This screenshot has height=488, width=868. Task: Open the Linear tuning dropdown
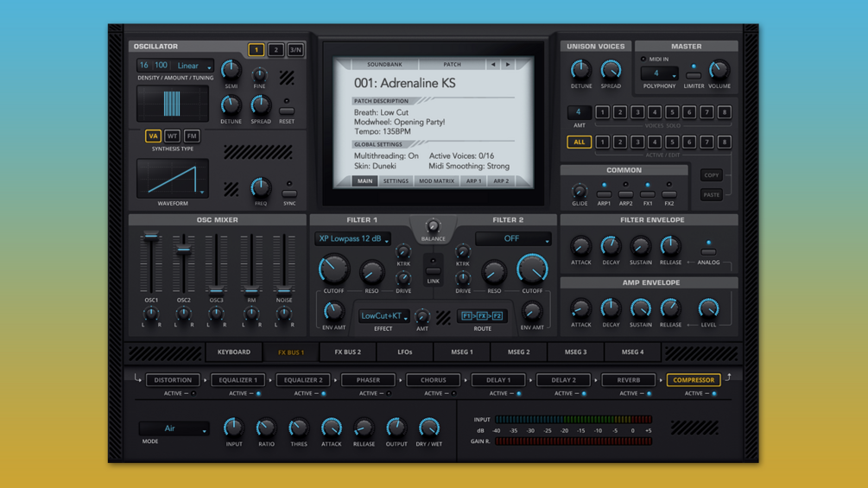(x=193, y=66)
